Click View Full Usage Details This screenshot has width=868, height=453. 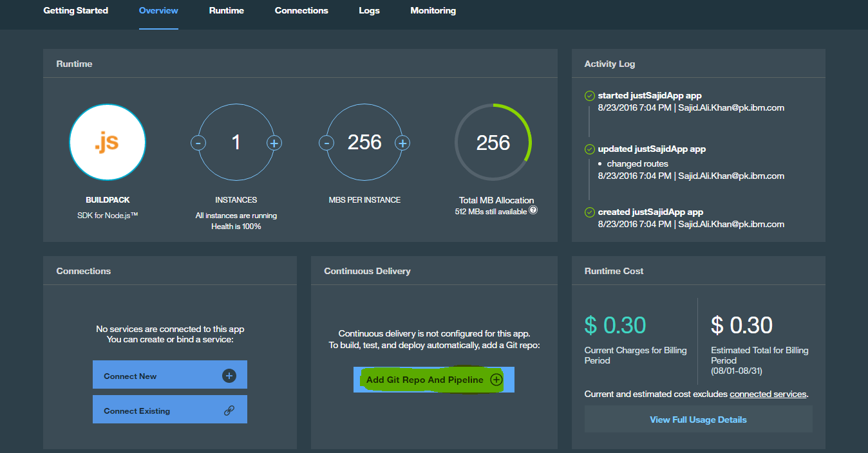(x=699, y=420)
